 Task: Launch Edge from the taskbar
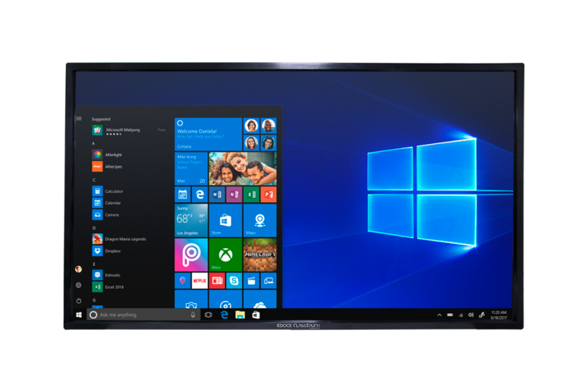click(224, 315)
